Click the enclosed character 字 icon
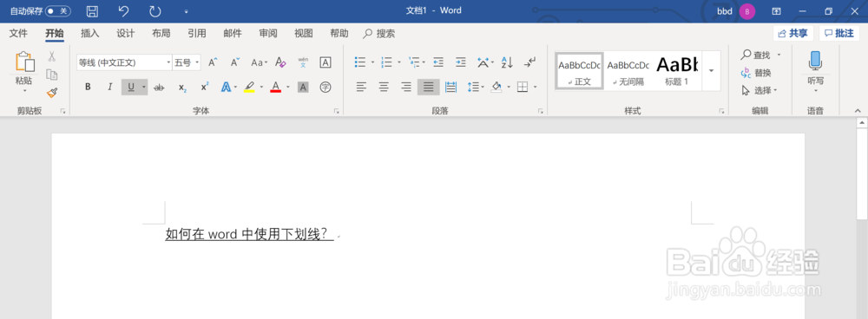 pos(325,87)
